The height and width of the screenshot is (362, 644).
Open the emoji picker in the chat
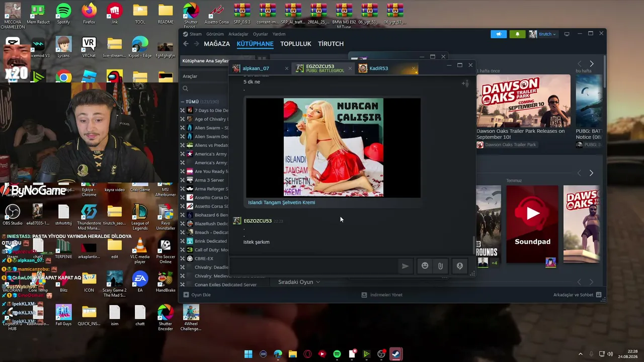pyautogui.click(x=425, y=266)
